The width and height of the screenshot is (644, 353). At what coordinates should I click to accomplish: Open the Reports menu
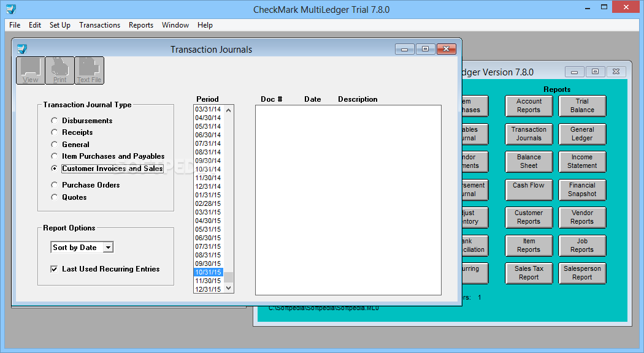coord(141,25)
